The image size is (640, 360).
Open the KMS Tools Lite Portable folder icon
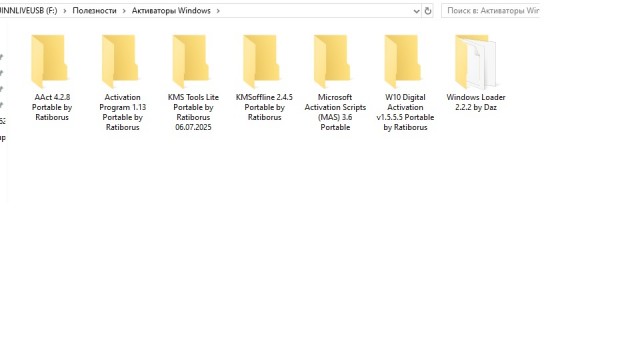point(191,61)
